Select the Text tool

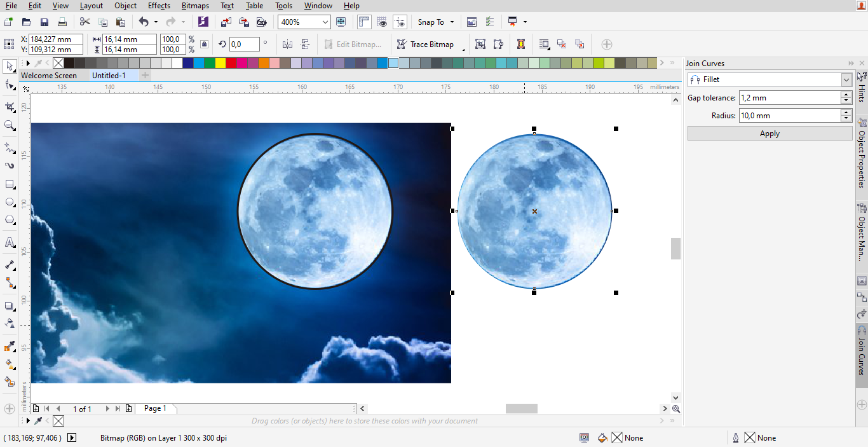10,242
